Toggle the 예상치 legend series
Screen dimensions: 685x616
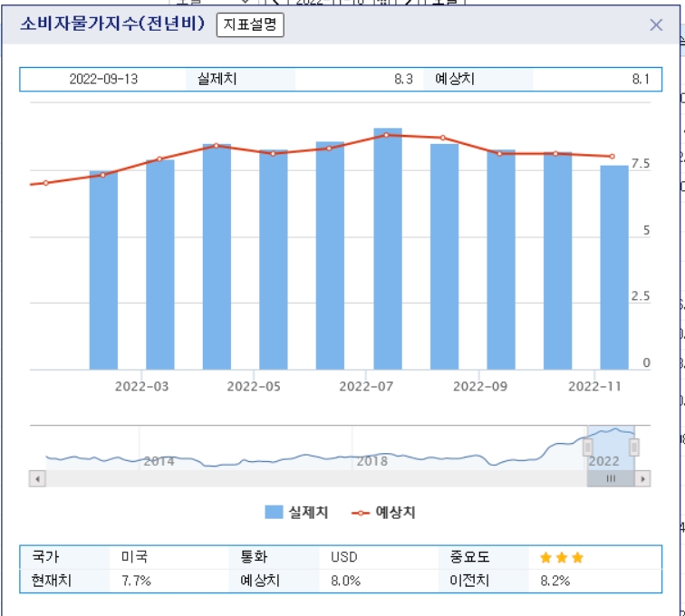pos(383,512)
